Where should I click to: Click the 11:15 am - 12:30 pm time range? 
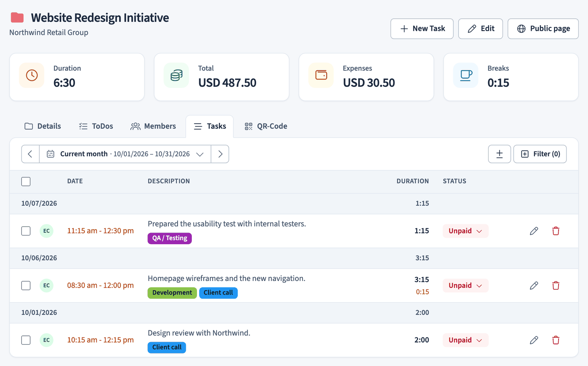coord(100,231)
